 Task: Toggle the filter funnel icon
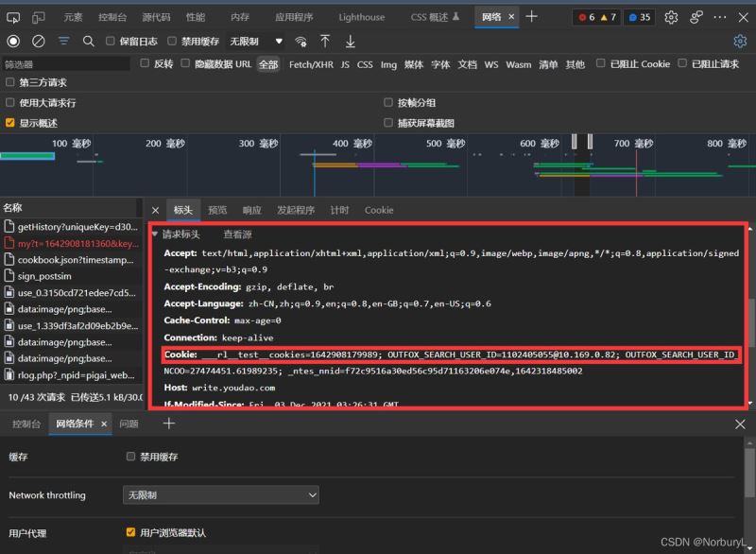pyautogui.click(x=64, y=41)
